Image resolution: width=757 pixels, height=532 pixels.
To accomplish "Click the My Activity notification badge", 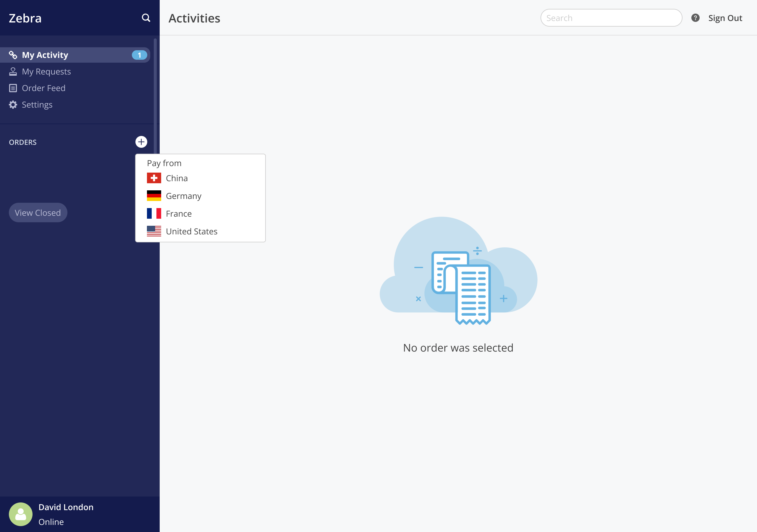I will pyautogui.click(x=139, y=55).
